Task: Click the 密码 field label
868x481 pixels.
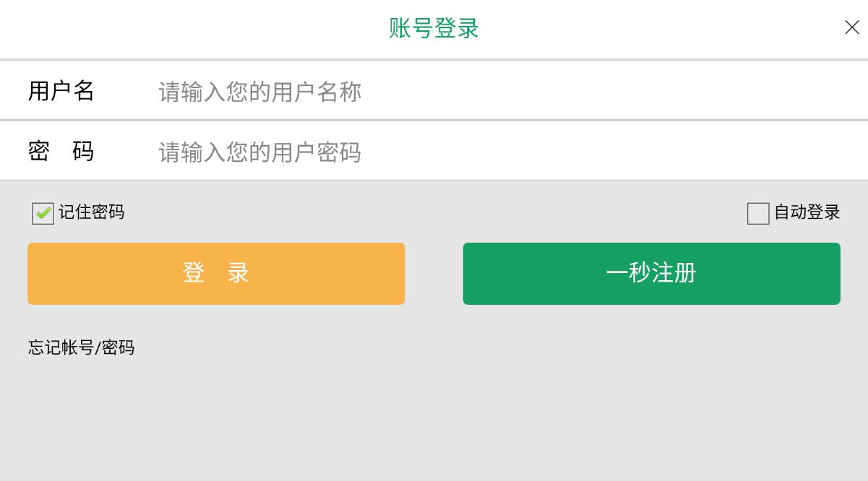Action: (61, 152)
